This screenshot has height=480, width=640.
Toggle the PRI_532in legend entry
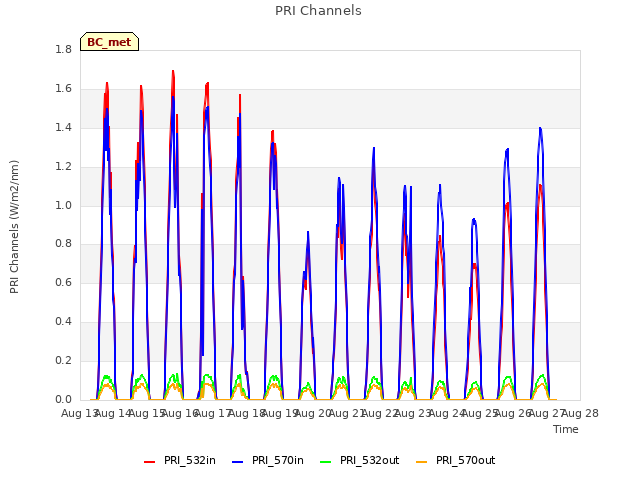180,460
